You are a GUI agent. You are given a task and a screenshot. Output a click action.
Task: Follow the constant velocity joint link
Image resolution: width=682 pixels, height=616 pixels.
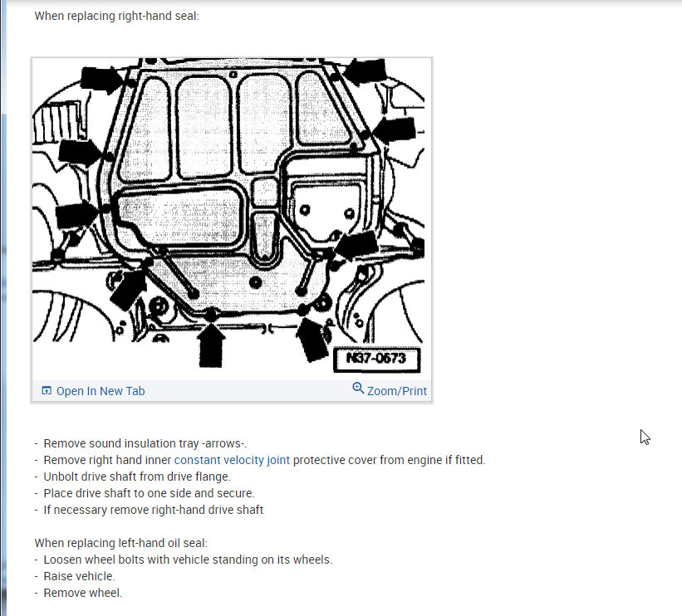pyautogui.click(x=232, y=460)
